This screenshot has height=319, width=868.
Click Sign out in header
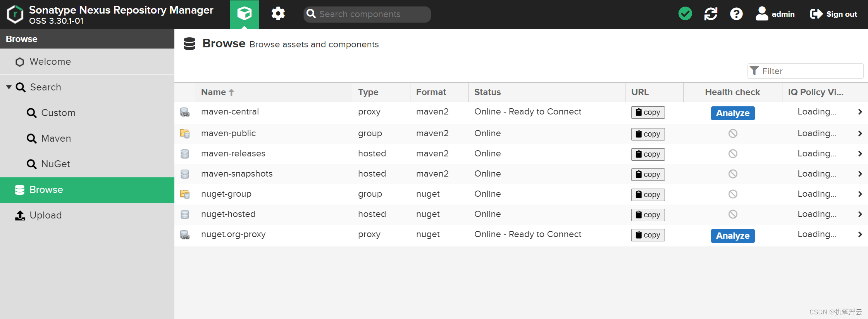click(x=834, y=14)
